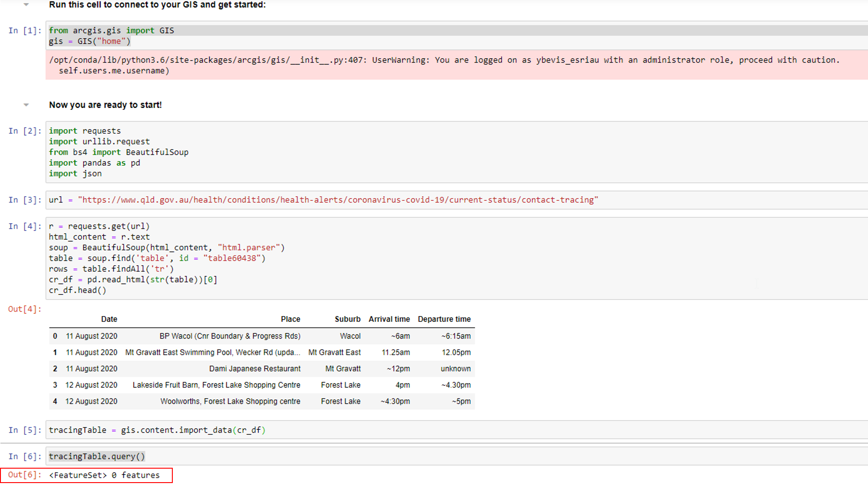The image size is (868, 488).
Task: Click the "12 August 2020" date in row 3
Action: tap(91, 385)
